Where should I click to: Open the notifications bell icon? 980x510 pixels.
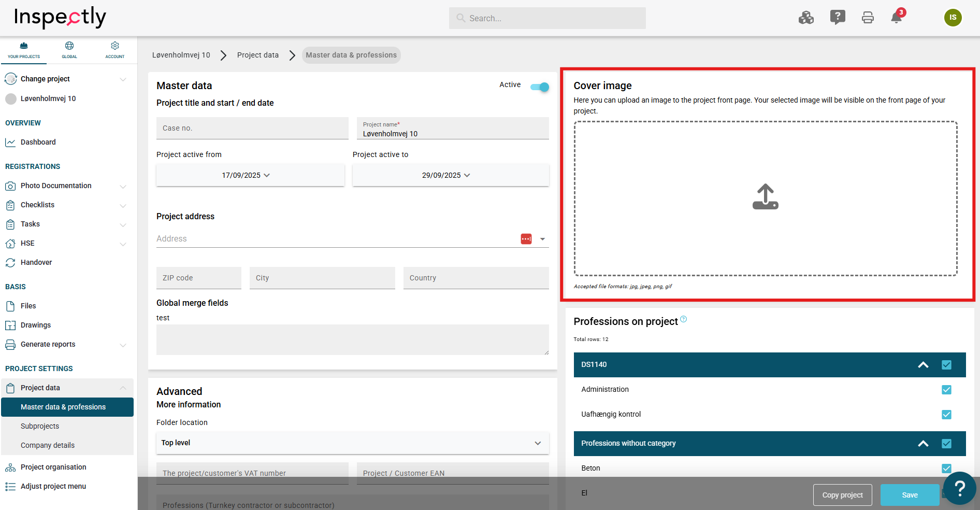(x=897, y=18)
